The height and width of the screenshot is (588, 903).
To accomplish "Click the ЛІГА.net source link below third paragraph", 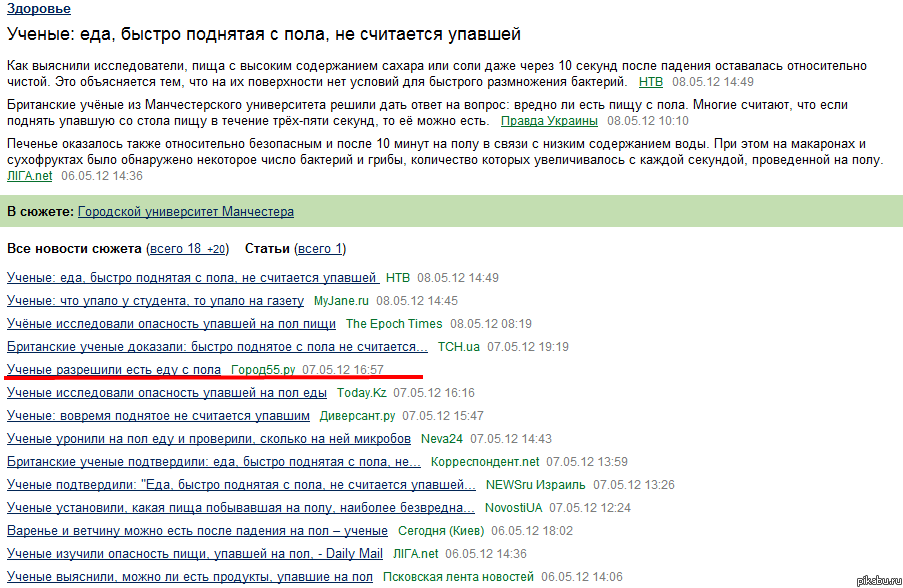I will click(x=29, y=176).
